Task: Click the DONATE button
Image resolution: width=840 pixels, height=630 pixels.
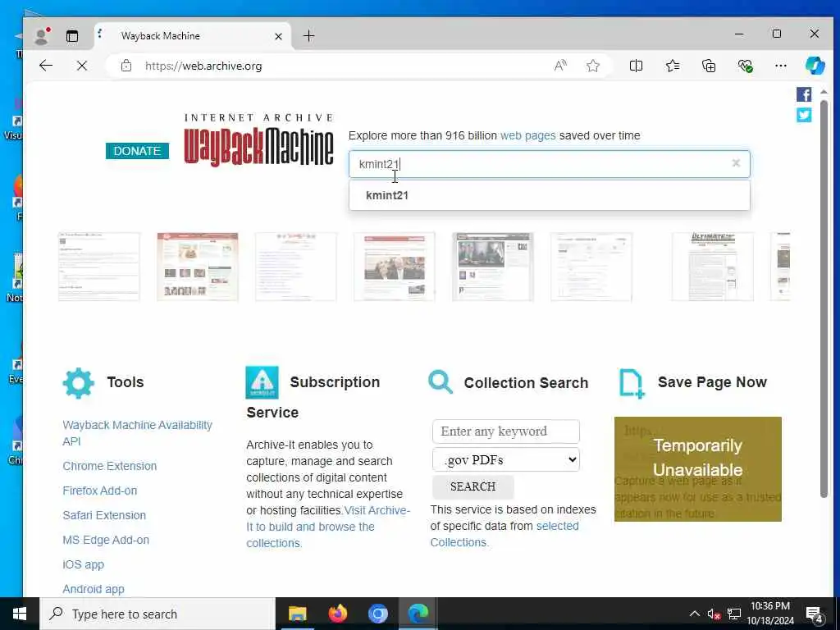Action: (137, 151)
